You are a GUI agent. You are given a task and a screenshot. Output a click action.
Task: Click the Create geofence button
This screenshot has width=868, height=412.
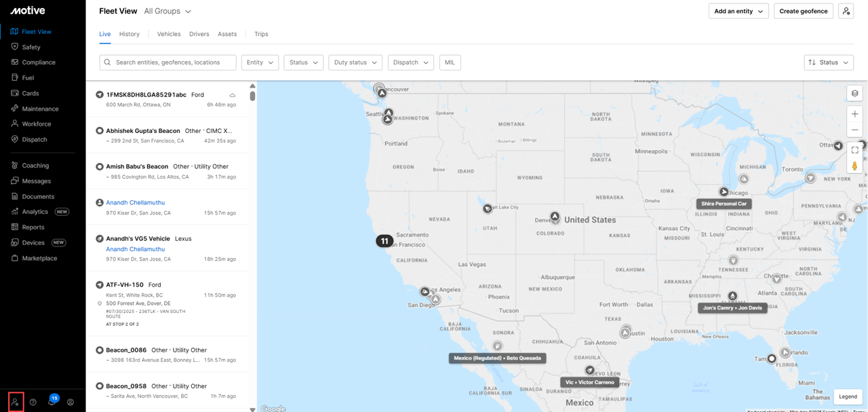[x=803, y=12]
